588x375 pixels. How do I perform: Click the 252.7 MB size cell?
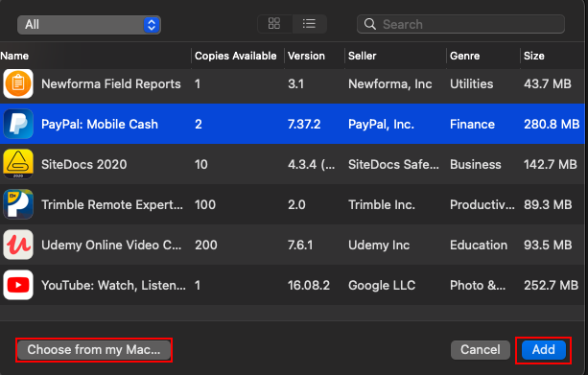click(552, 286)
